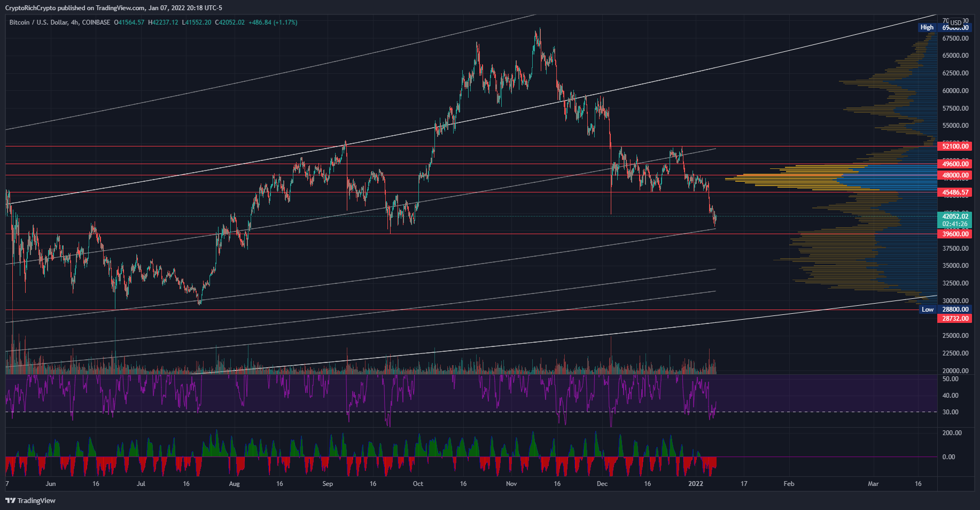Click the Aug label on time axis

tap(234, 484)
